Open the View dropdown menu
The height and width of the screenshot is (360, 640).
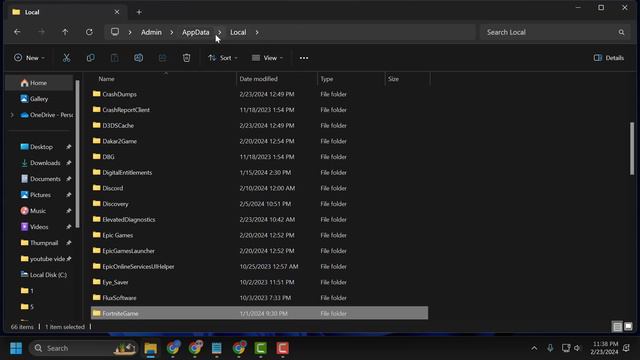[267, 58]
